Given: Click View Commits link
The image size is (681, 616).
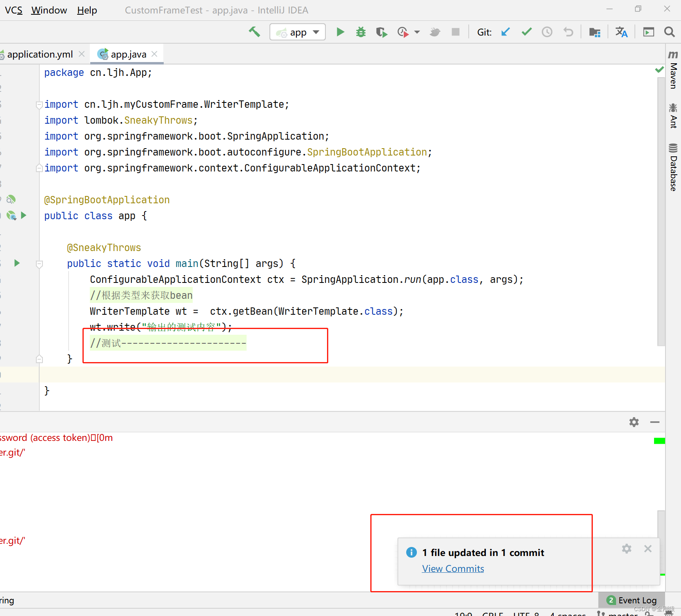Looking at the screenshot, I should [453, 569].
